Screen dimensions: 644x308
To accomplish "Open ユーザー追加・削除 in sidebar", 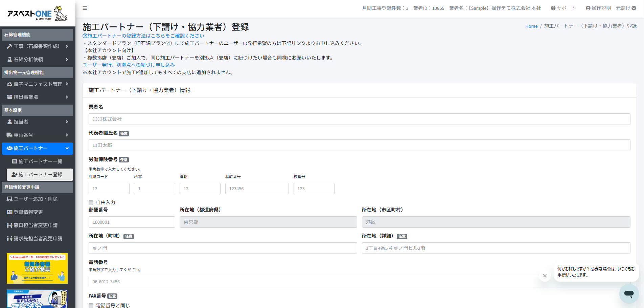I will pyautogui.click(x=36, y=199).
